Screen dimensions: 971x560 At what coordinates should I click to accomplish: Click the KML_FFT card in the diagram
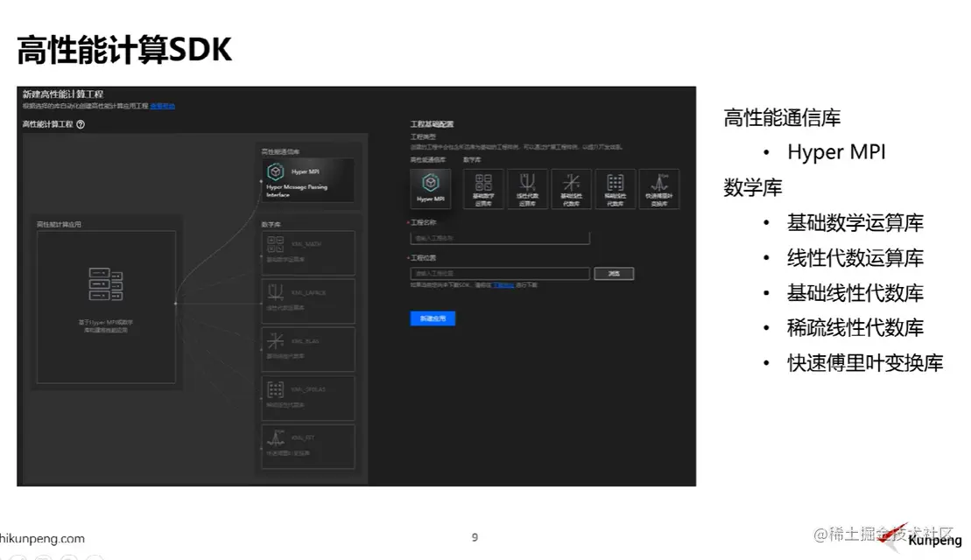[308, 446]
